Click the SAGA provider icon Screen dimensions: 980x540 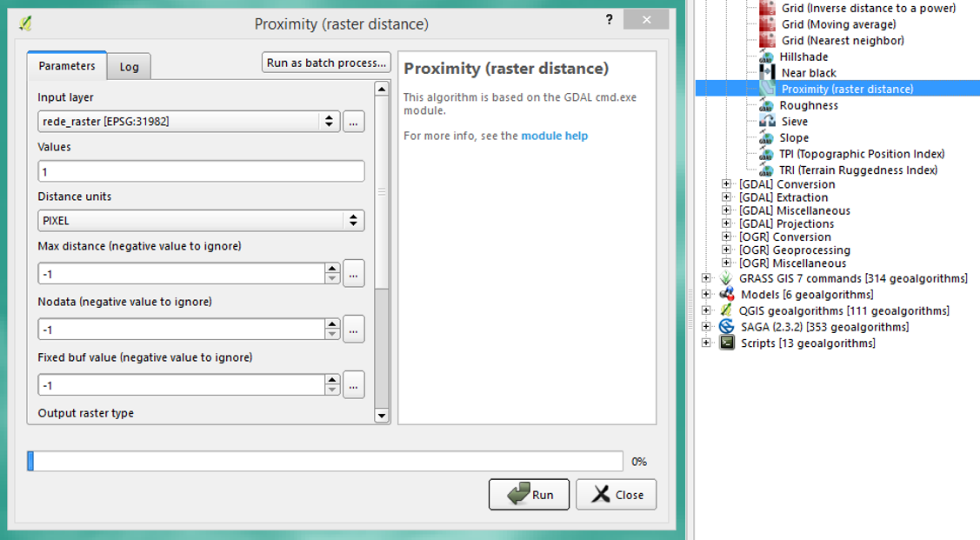726,327
